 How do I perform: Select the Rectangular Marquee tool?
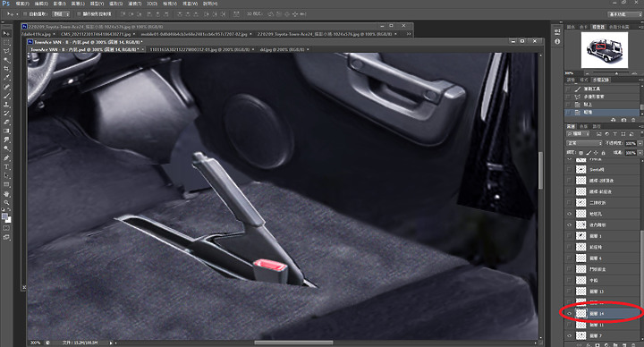pyautogui.click(x=6, y=42)
